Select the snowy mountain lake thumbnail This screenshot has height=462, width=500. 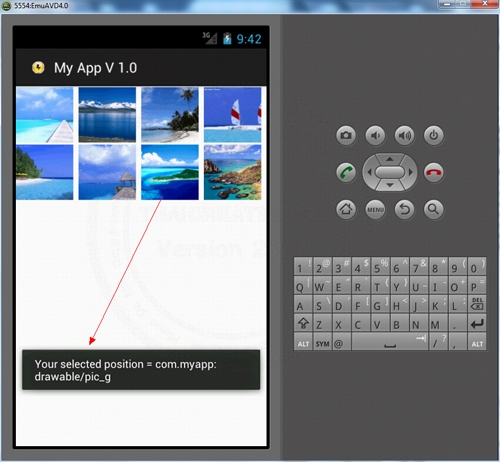pyautogui.click(x=107, y=115)
